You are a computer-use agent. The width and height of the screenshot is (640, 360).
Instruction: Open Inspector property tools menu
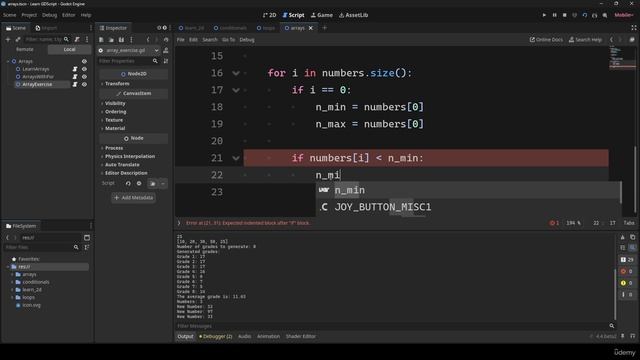[x=166, y=61]
